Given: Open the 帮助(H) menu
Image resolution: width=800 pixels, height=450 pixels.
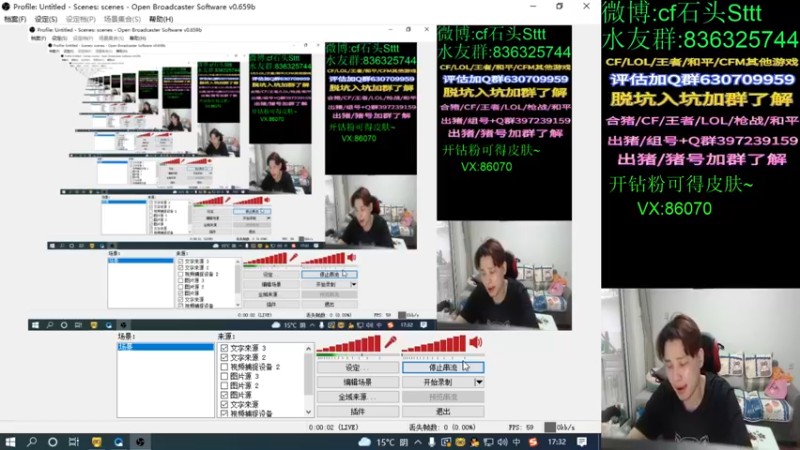Looking at the screenshot, I should (161, 19).
